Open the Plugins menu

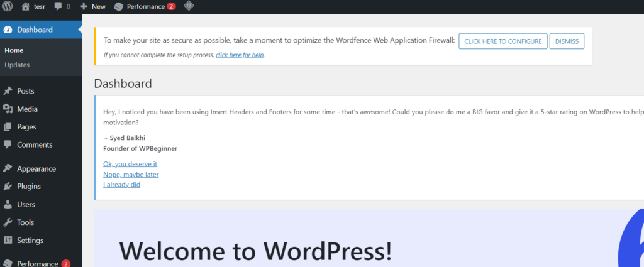[x=29, y=187]
